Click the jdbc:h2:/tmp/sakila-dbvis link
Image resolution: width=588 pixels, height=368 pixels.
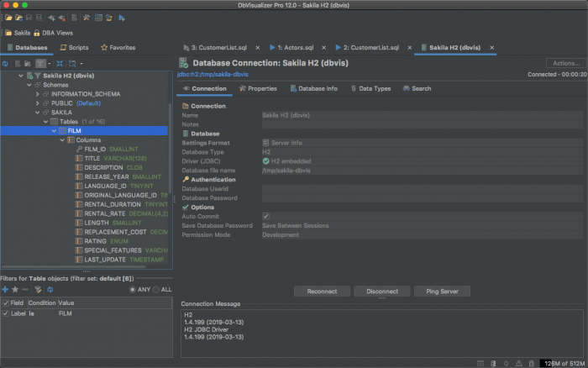click(213, 74)
